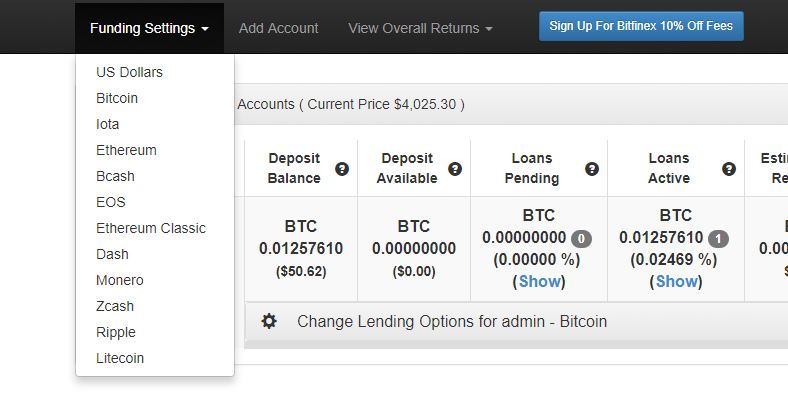Click the Deposit Balance help question icon
The height and width of the screenshot is (404, 788).
[342, 169]
